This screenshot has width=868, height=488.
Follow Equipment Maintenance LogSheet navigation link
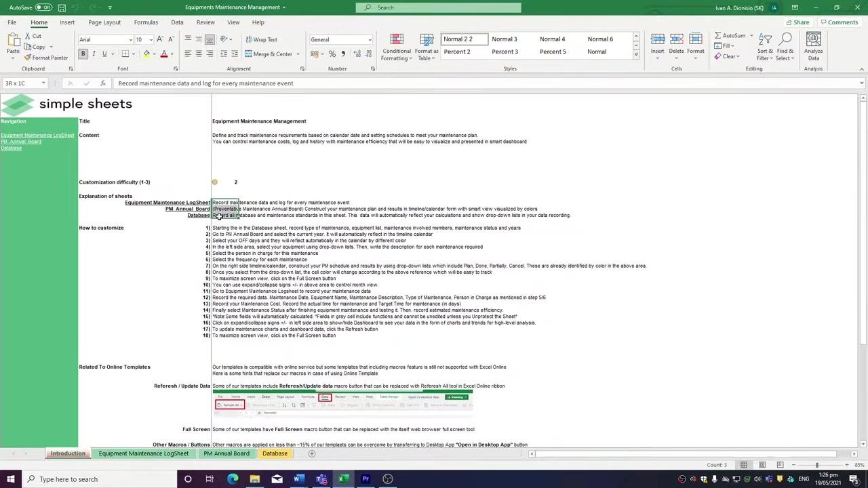(x=37, y=135)
